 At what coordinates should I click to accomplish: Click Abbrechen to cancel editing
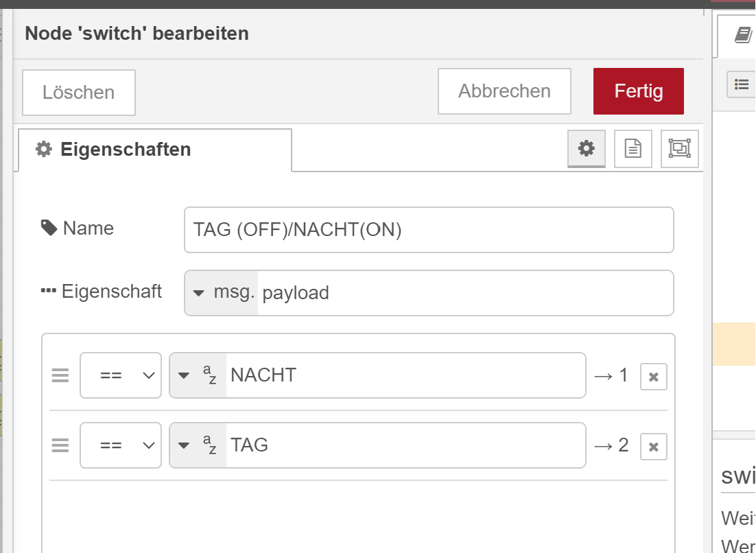tap(504, 91)
